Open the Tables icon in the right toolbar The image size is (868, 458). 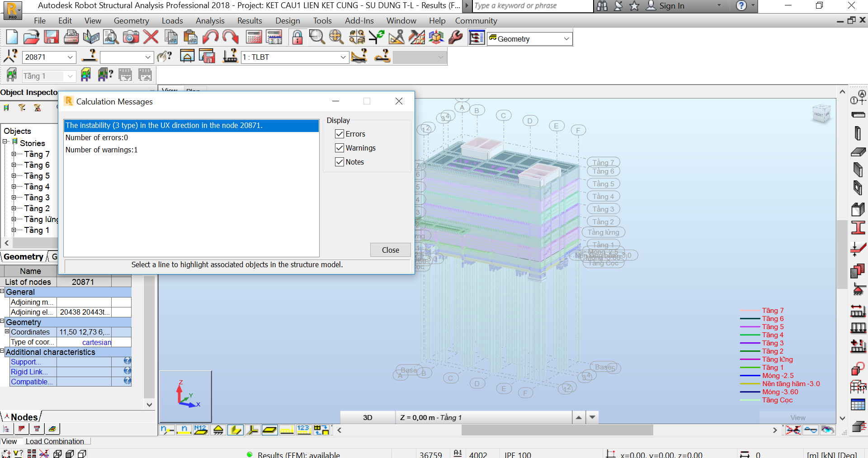coord(858,405)
